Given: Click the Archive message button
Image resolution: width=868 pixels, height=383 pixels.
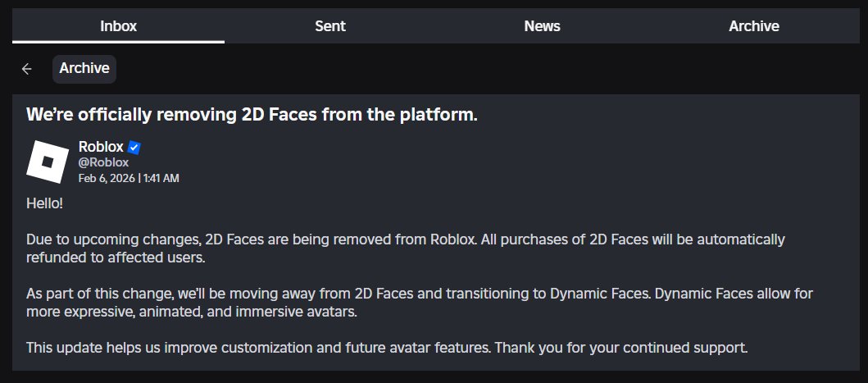Looking at the screenshot, I should click(84, 69).
